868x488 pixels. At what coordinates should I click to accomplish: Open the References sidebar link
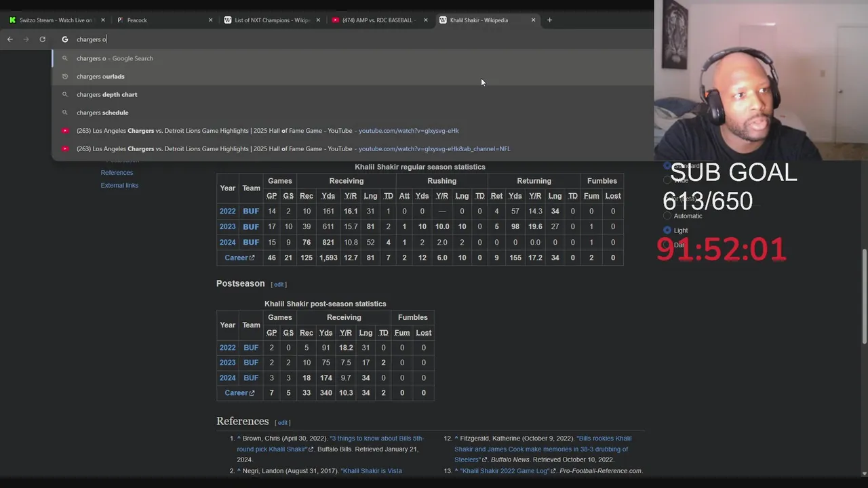click(117, 173)
